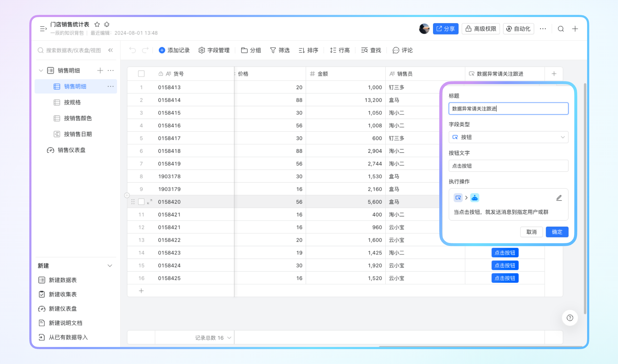Check the checkbox for row 0158420
This screenshot has width=618, height=364.
pos(141,202)
